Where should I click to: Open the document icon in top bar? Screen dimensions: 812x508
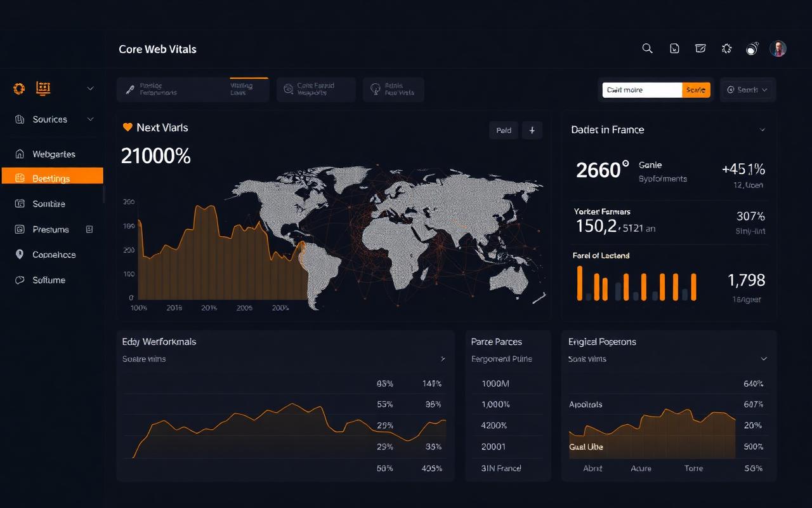(x=674, y=48)
